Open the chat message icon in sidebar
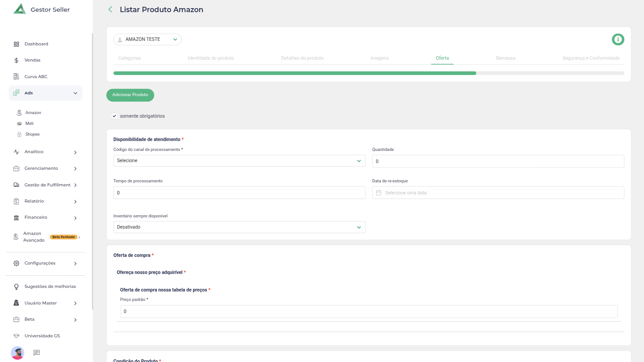644x362 pixels. (x=37, y=353)
